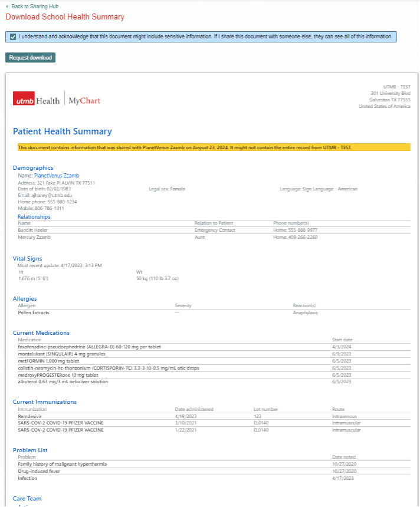Viewport: 420px width, 507px height.
Task: Open the Demographics section heading
Action: [33, 168]
